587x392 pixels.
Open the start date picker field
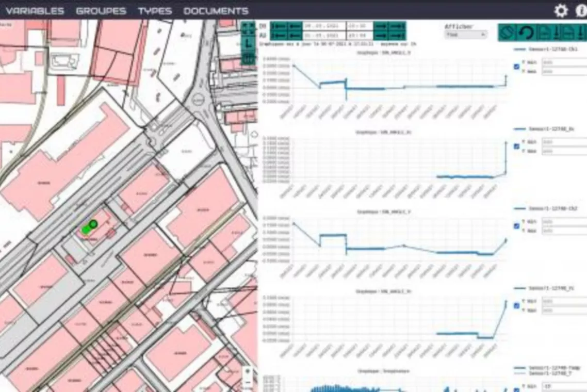[x=324, y=26]
